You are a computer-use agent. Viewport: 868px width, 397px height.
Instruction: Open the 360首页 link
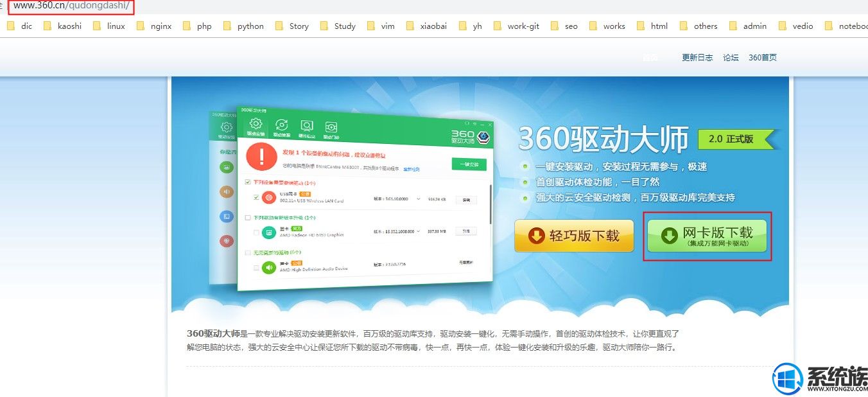point(763,58)
